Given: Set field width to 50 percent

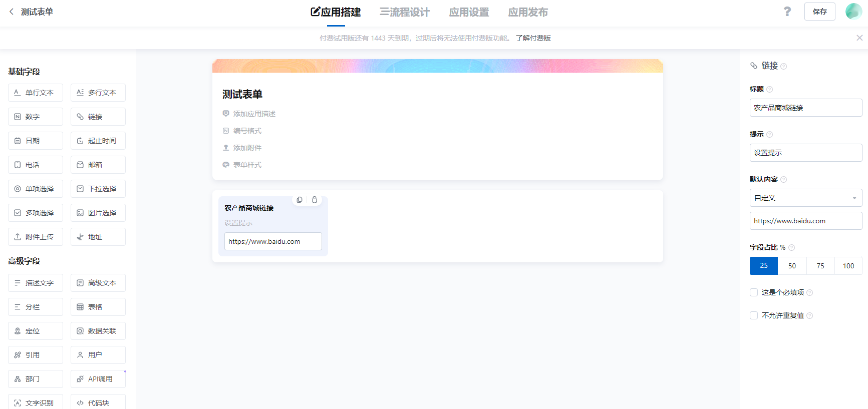Looking at the screenshot, I should click(792, 266).
